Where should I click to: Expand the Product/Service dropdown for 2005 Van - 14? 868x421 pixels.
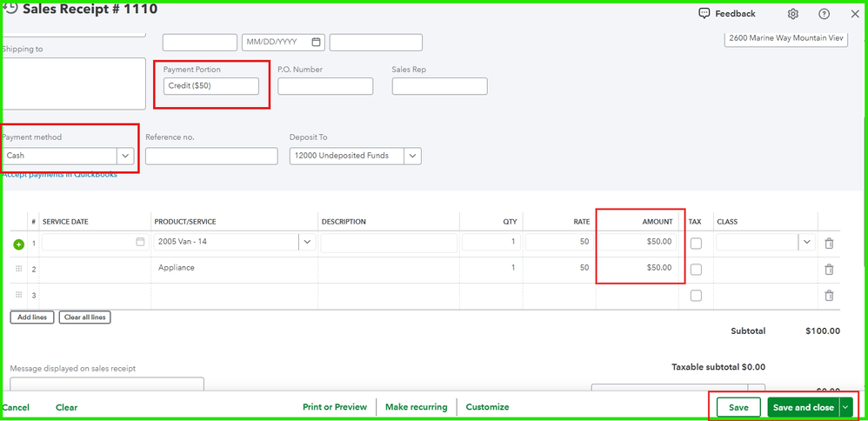coord(307,242)
